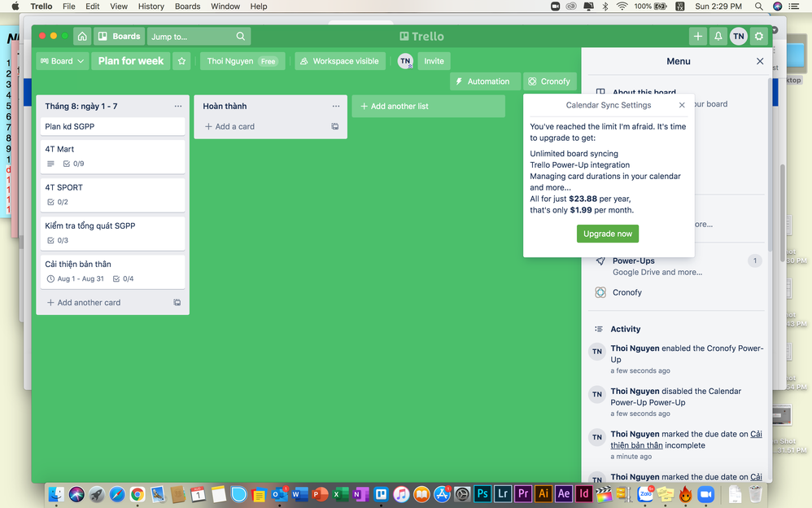Launch Premiere Pro from the Dock
This screenshot has height=508, width=812.
pyautogui.click(x=523, y=494)
